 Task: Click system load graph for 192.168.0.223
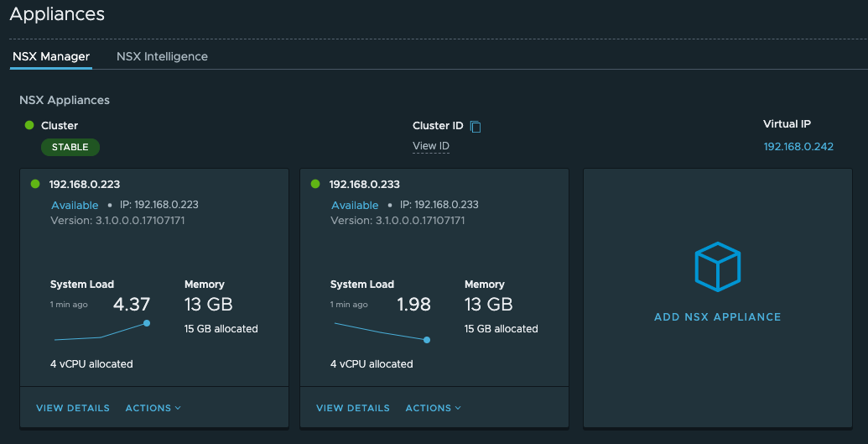click(x=101, y=332)
